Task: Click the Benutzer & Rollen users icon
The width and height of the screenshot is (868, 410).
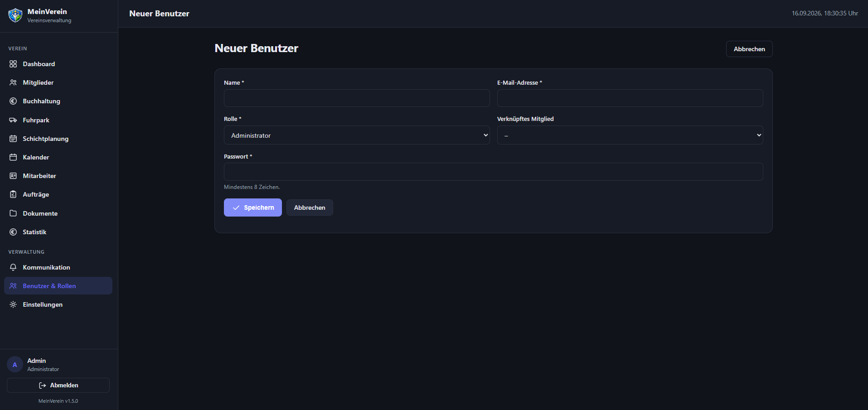Action: [13, 286]
